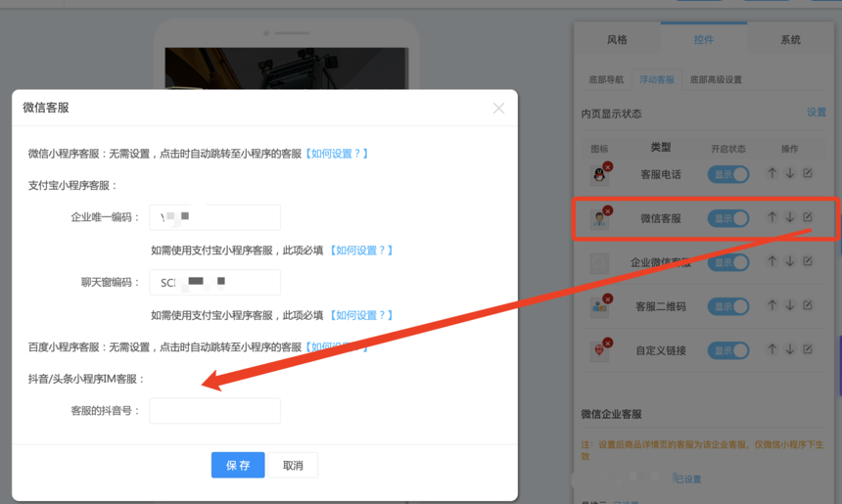Click the 取消 button

click(293, 465)
